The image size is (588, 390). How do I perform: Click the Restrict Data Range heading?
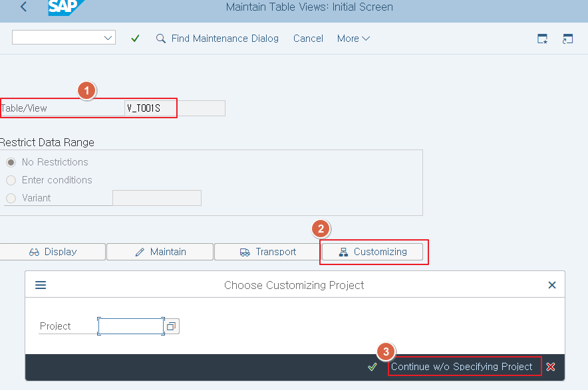[47, 143]
